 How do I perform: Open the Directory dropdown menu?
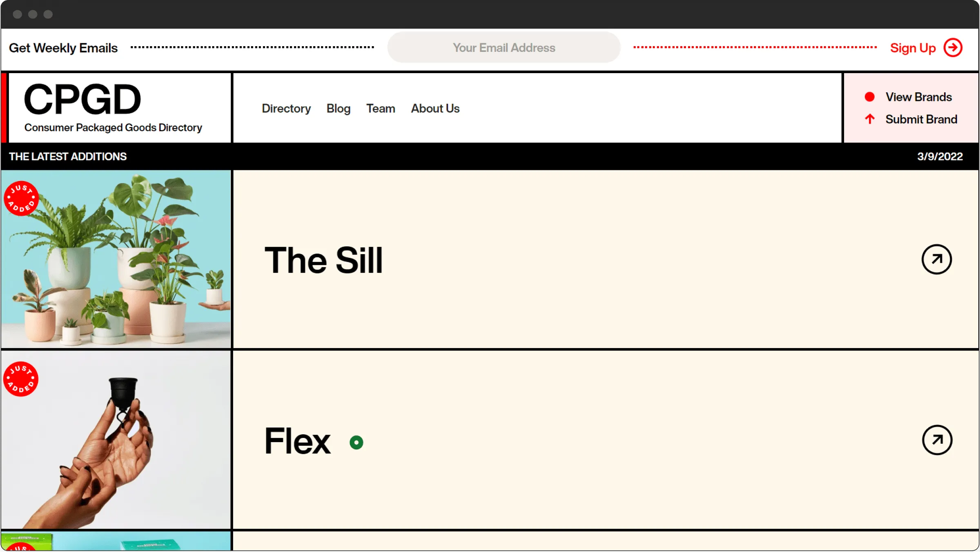coord(285,108)
